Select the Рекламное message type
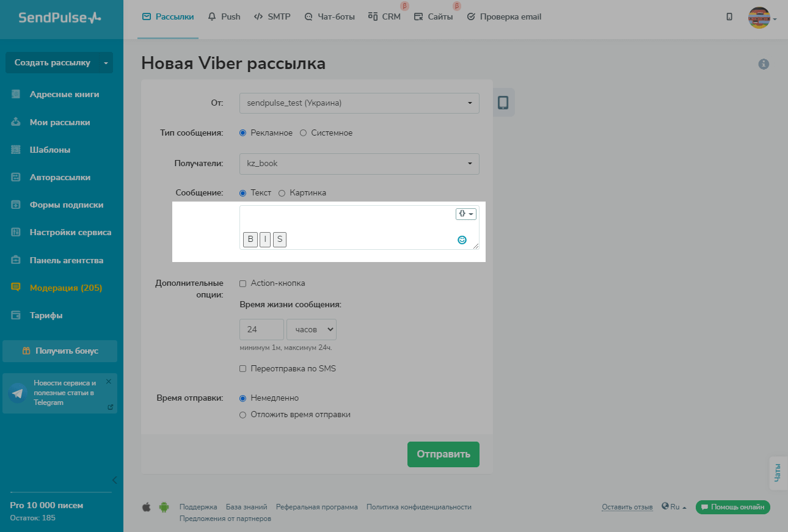788x532 pixels. [x=243, y=133]
